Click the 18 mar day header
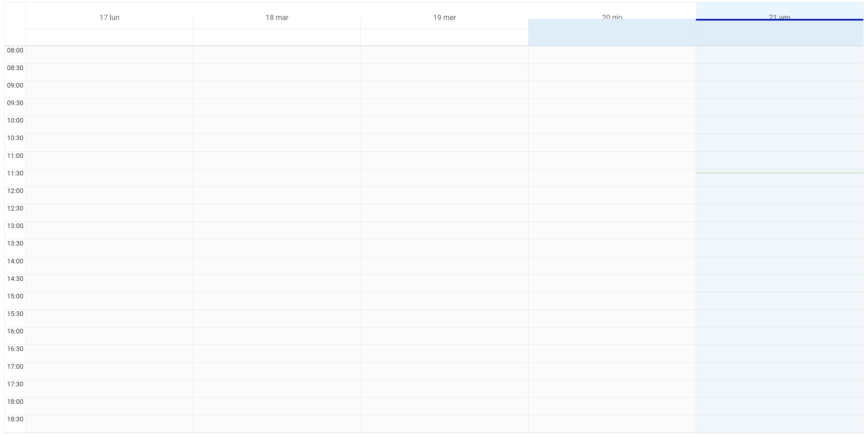 (x=277, y=18)
